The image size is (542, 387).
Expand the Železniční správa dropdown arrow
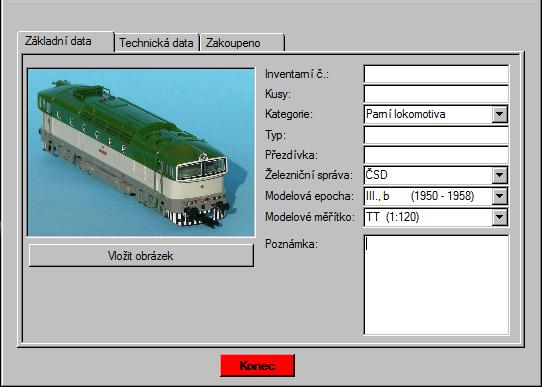[499, 176]
